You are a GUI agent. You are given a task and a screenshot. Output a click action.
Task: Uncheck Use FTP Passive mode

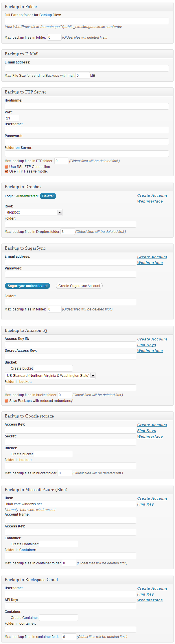click(6, 171)
